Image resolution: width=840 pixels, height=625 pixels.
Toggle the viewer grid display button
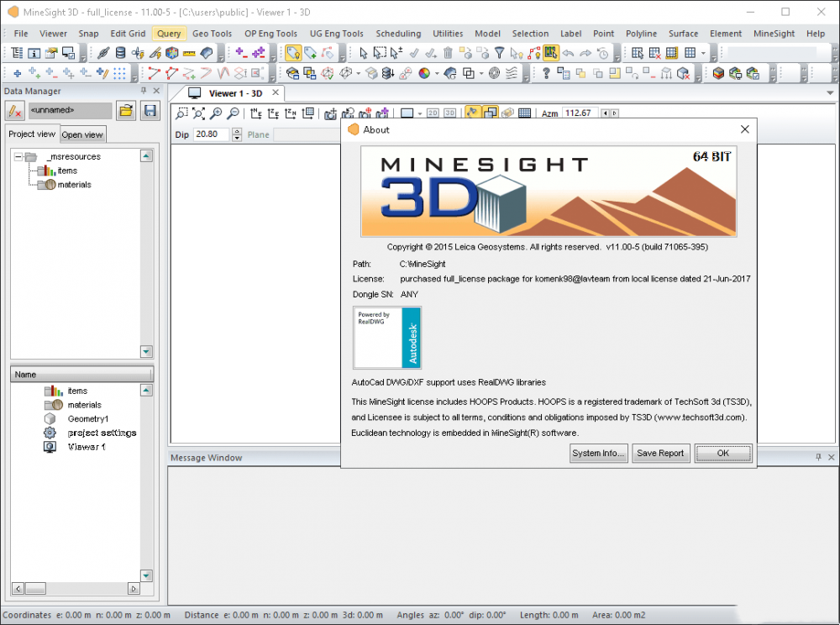point(524,113)
